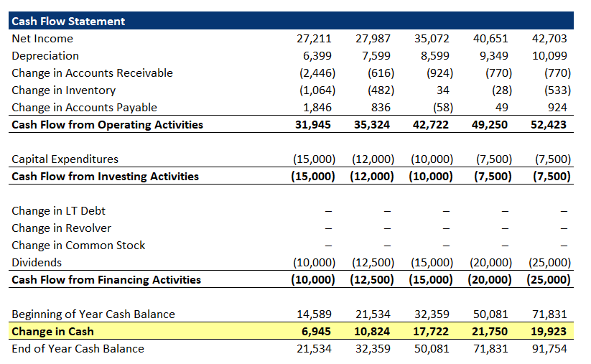Click the highlighted Change in Cash label

tap(52, 332)
